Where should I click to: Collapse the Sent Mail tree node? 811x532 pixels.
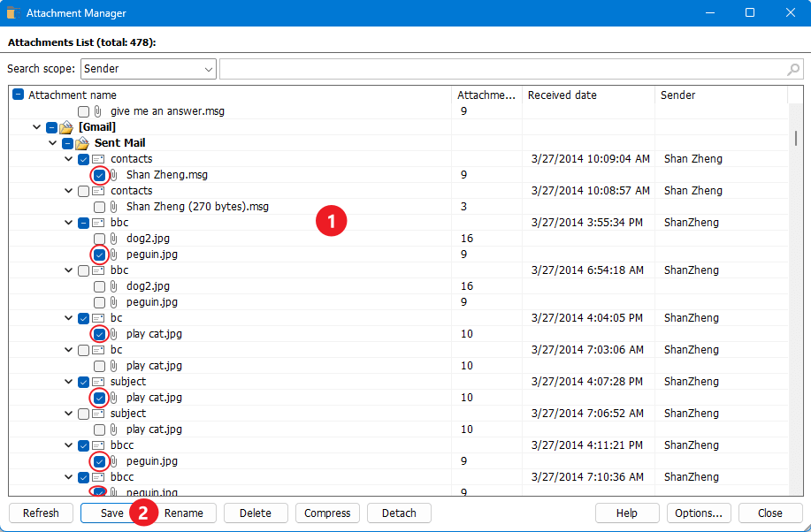tap(52, 142)
